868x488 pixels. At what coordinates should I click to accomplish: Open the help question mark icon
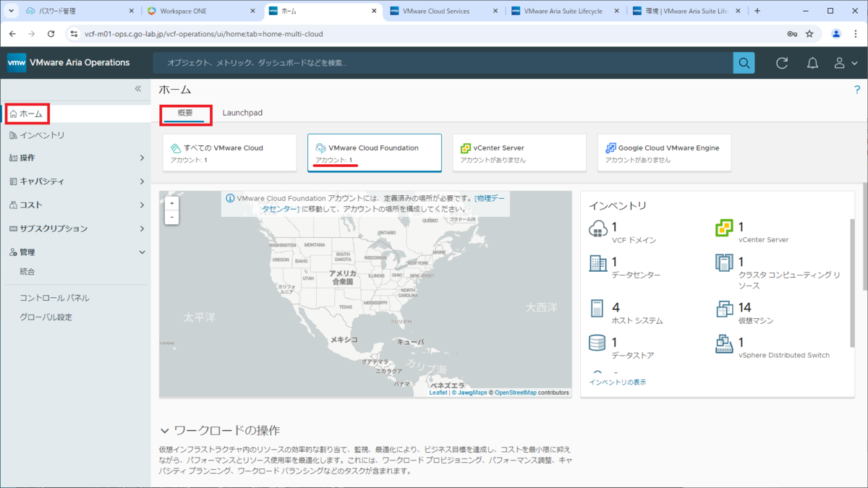[857, 90]
